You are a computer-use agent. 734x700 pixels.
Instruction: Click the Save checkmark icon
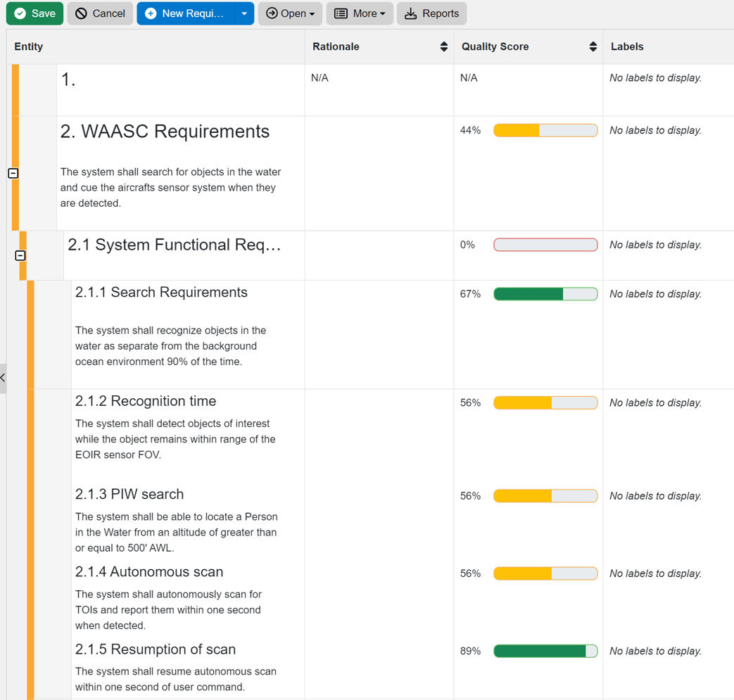(x=19, y=13)
